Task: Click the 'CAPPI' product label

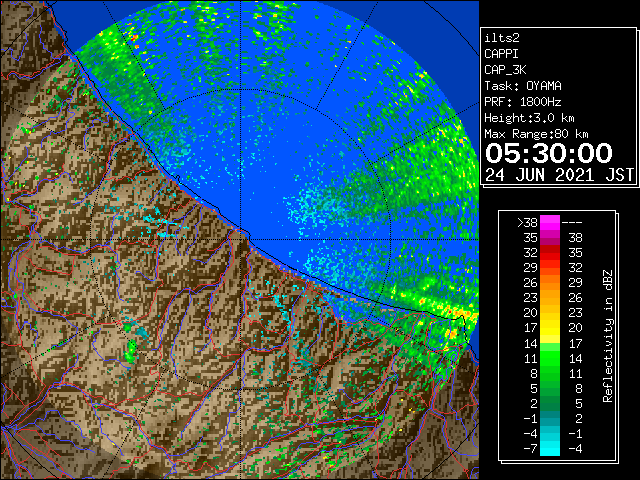Action: 501,54
